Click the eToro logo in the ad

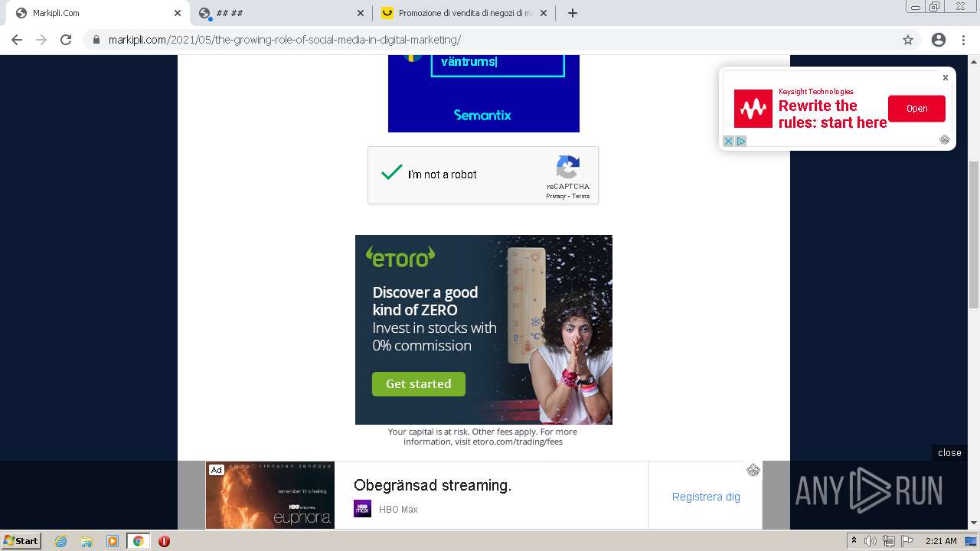pos(400,257)
